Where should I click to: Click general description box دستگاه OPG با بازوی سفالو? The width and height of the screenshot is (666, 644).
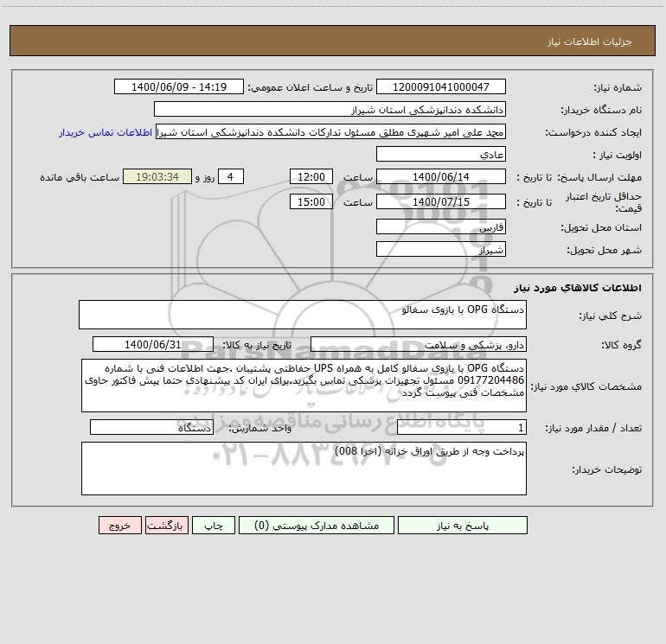(x=303, y=315)
